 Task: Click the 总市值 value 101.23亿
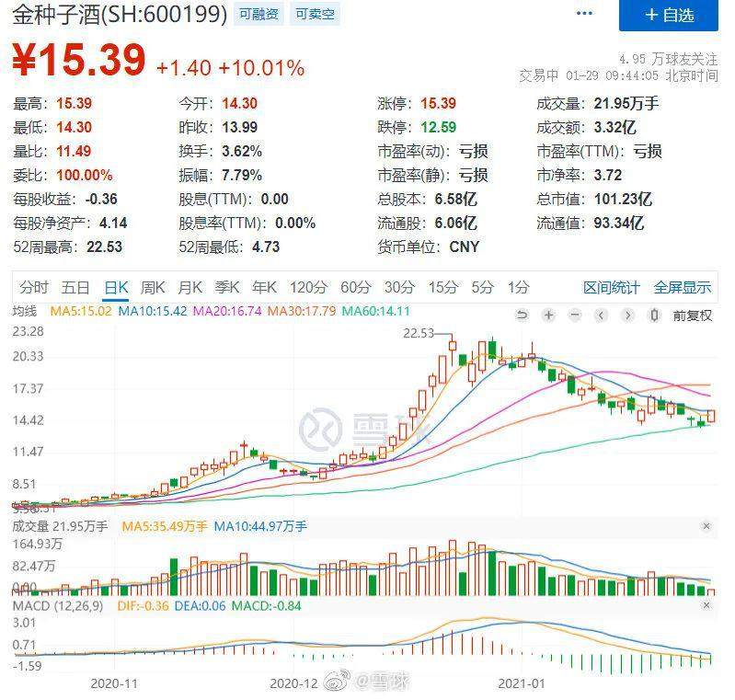click(623, 199)
